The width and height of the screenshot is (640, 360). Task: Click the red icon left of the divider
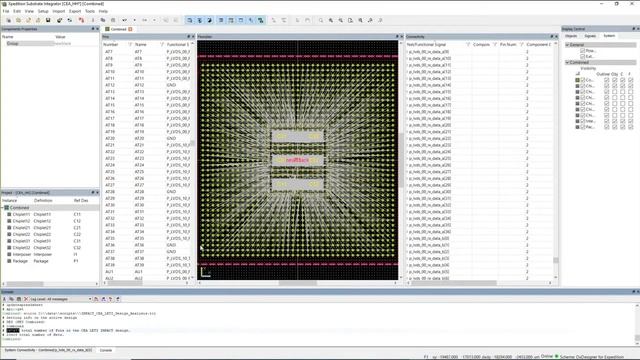coord(81,20)
